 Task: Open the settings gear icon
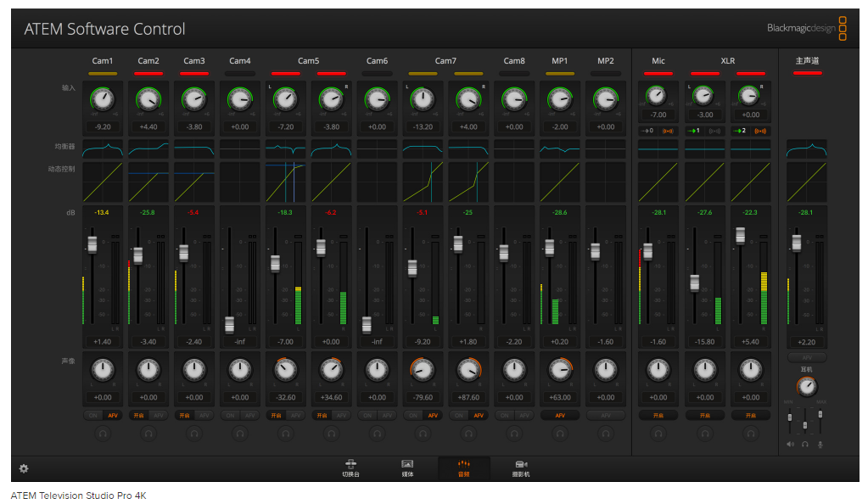pos(24,468)
